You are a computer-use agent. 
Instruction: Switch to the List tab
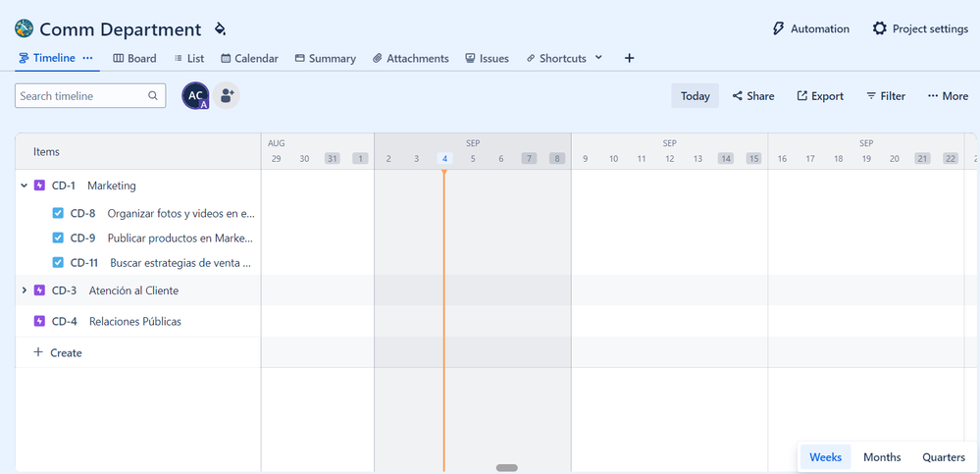click(188, 58)
